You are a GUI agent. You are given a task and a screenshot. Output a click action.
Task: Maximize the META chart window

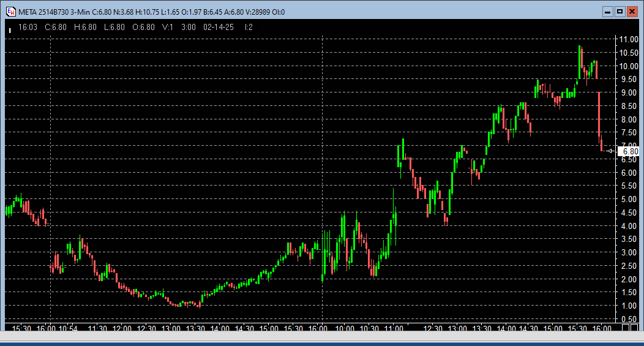pyautogui.click(x=620, y=12)
